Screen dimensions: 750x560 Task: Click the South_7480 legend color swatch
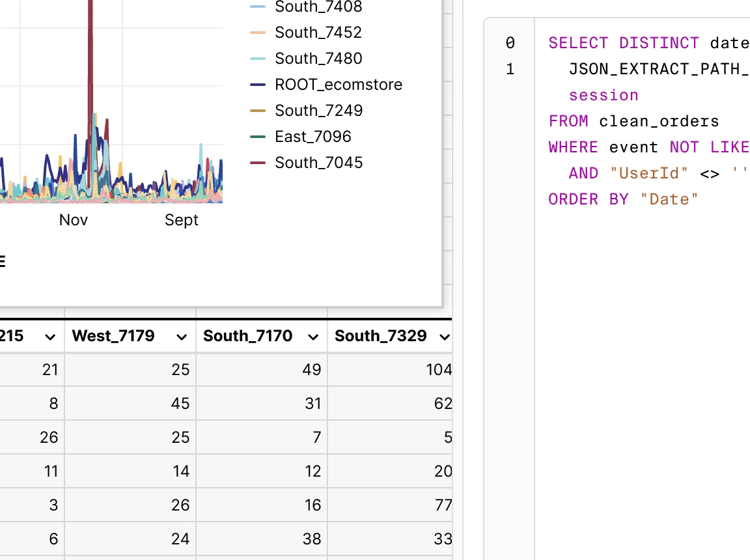coord(258,59)
